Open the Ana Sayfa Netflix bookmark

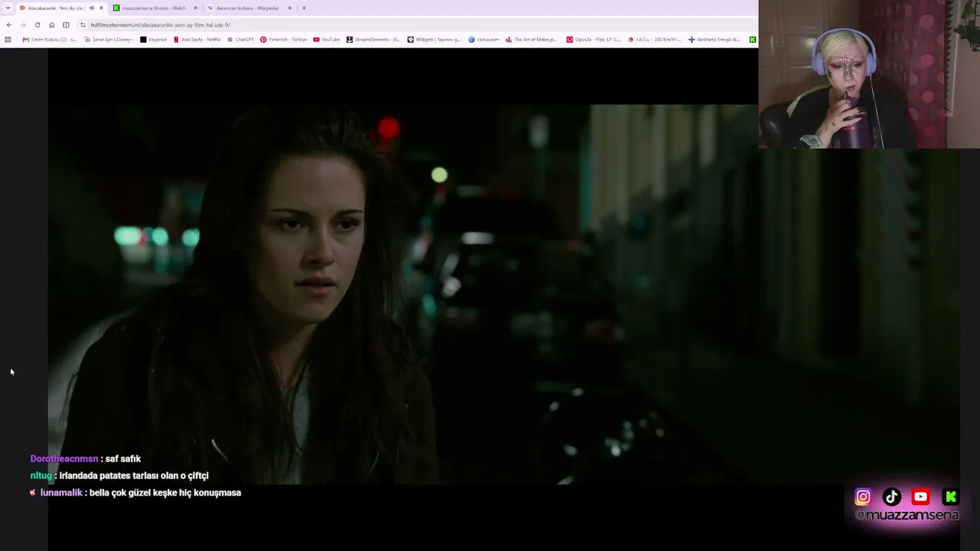[x=198, y=39]
